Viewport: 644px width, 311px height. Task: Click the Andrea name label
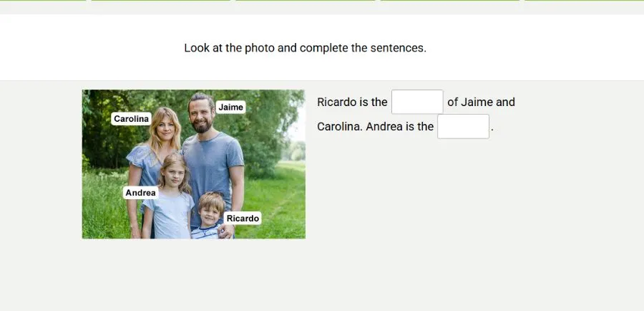coord(140,193)
